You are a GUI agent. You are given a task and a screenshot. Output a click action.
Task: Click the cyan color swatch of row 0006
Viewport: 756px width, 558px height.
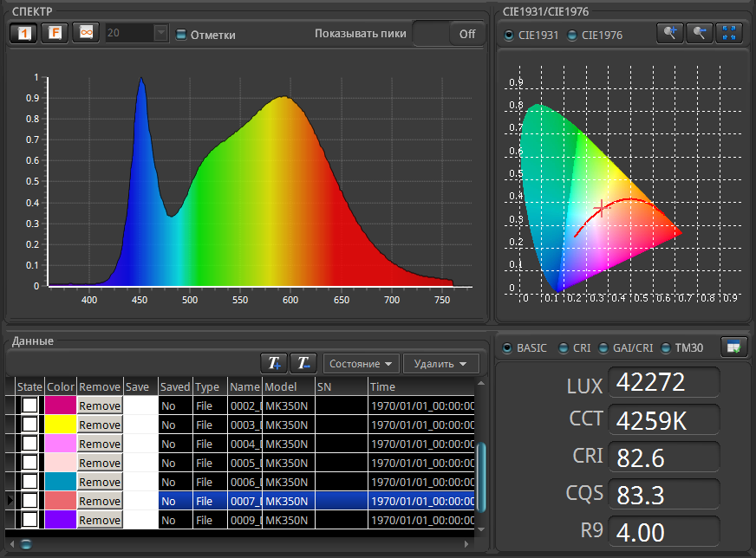(x=61, y=482)
